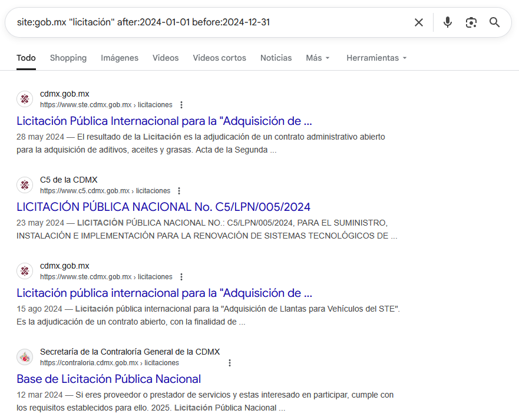Click the 'C5 de la CDMX' site name
Image resolution: width=519 pixels, height=420 pixels.
(69, 180)
